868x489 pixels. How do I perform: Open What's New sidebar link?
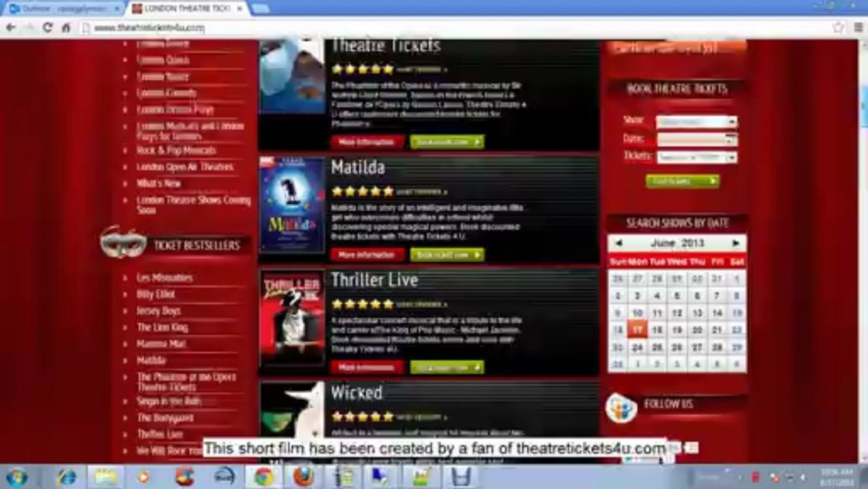(159, 183)
